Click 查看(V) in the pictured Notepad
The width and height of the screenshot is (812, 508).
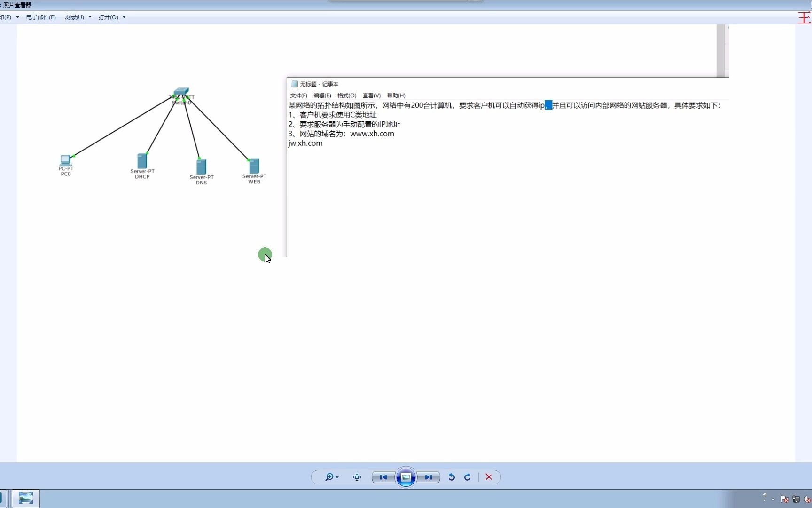tap(371, 95)
